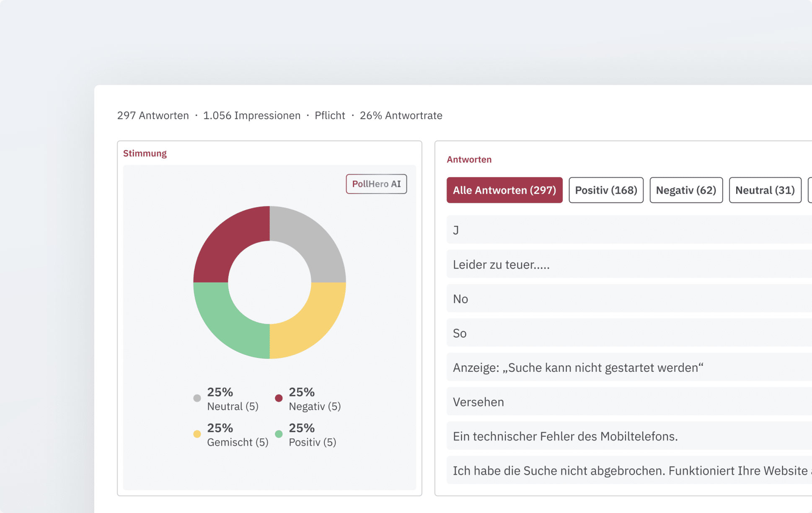Click the PollHero AI badge
Viewport: 812px width, 513px height.
coord(376,184)
